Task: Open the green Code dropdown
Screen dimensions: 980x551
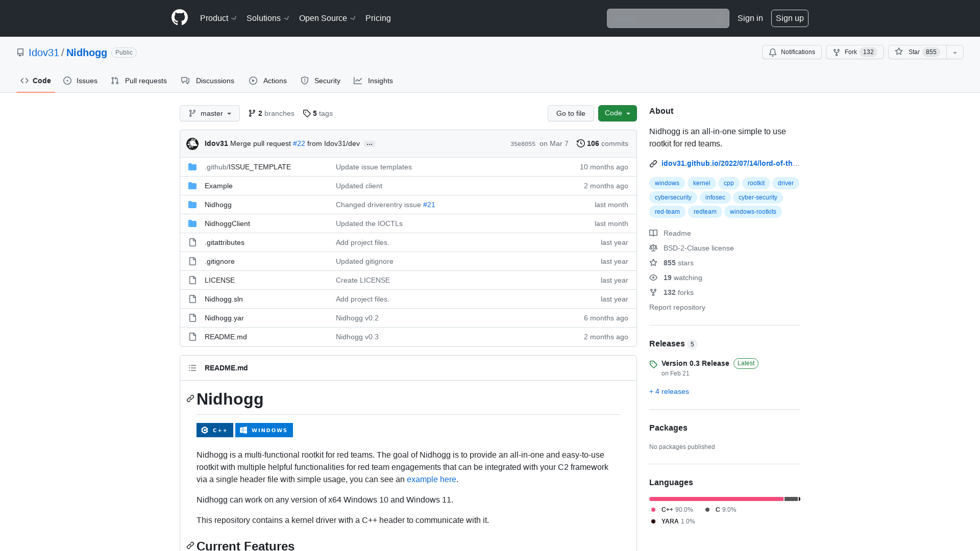Action: [x=617, y=113]
